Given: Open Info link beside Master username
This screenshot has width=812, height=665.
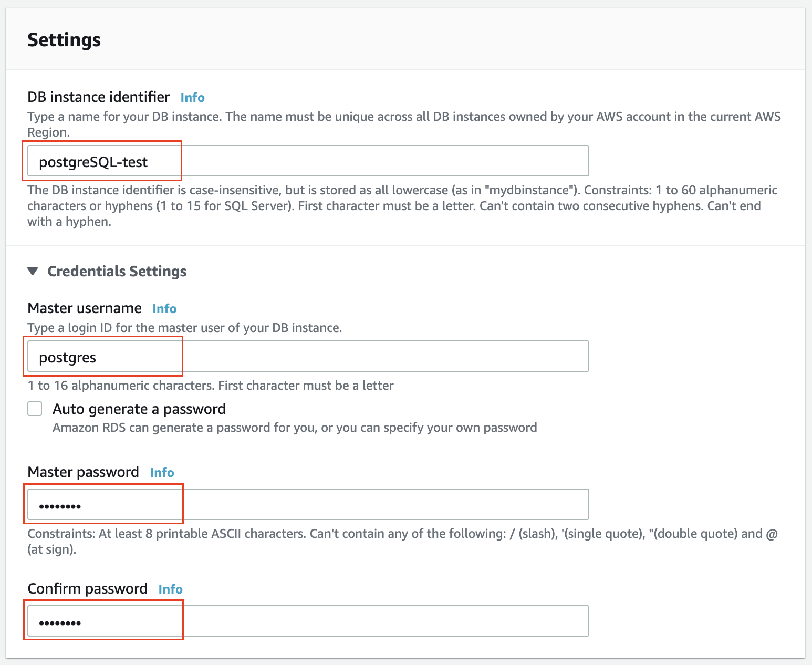Looking at the screenshot, I should (x=164, y=309).
